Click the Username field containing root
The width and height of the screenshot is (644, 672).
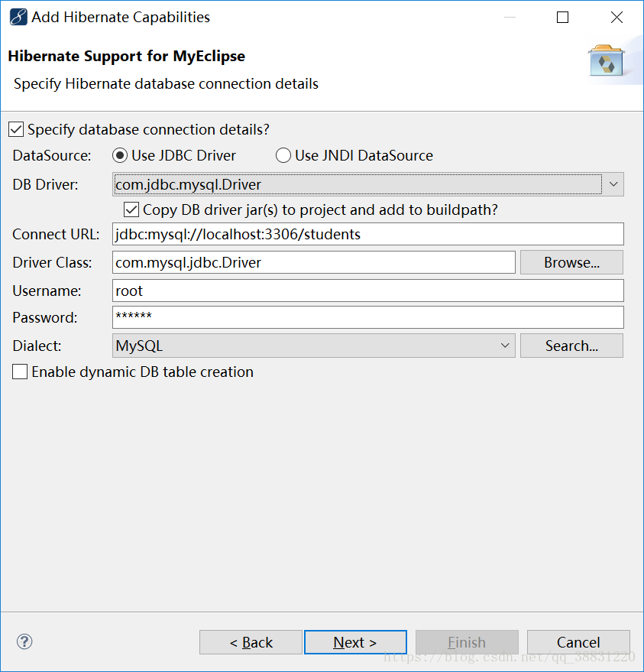tap(367, 291)
